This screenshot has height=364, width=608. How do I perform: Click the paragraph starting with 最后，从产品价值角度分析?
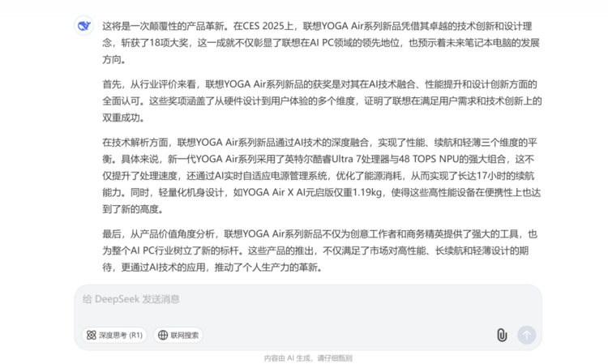coord(319,251)
